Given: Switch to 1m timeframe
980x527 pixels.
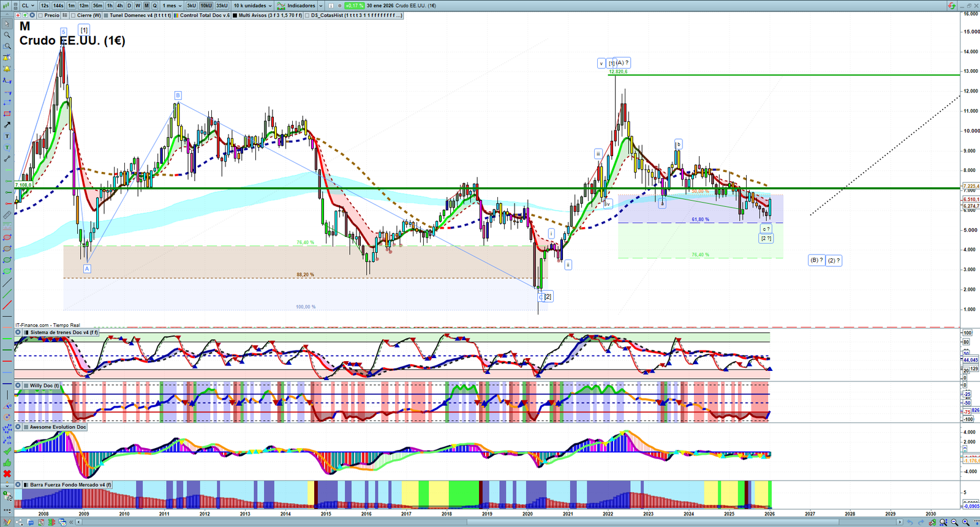Looking at the screenshot, I should pyautogui.click(x=72, y=6).
